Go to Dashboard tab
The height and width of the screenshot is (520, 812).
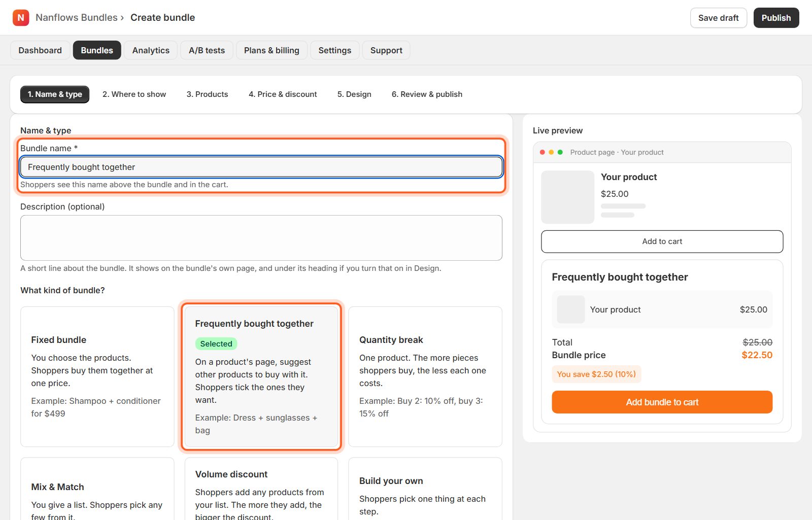40,50
